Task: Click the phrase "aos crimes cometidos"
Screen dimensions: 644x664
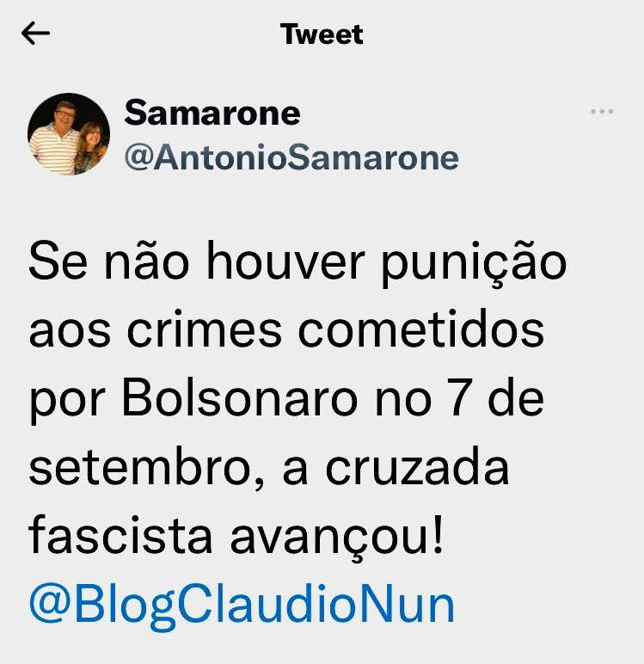Action: point(286,330)
